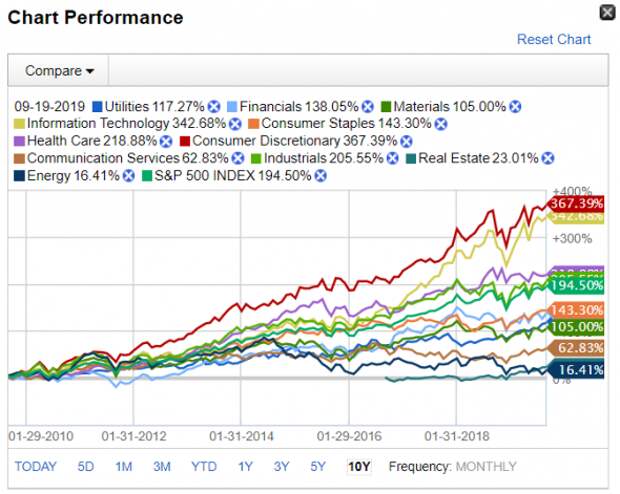This screenshot has width=620, height=494.
Task: Select the YTD time range
Action: [204, 466]
